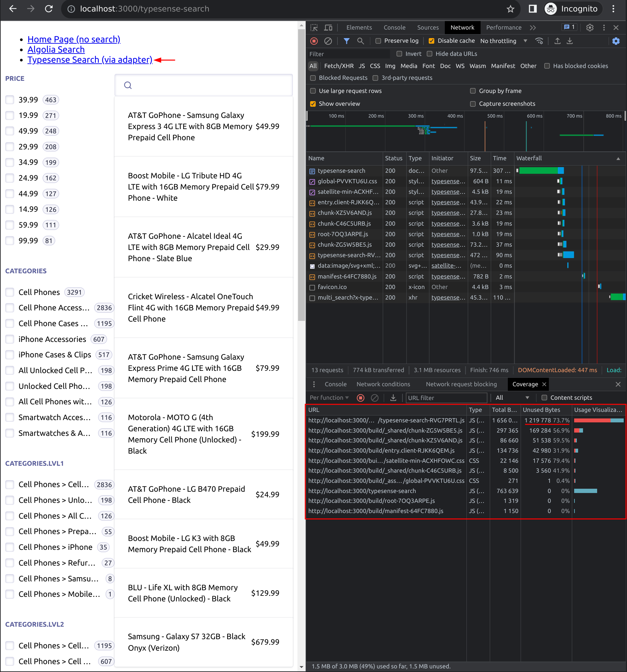Enable the Preserve log checkbox
The height and width of the screenshot is (672, 627).
[x=378, y=41]
